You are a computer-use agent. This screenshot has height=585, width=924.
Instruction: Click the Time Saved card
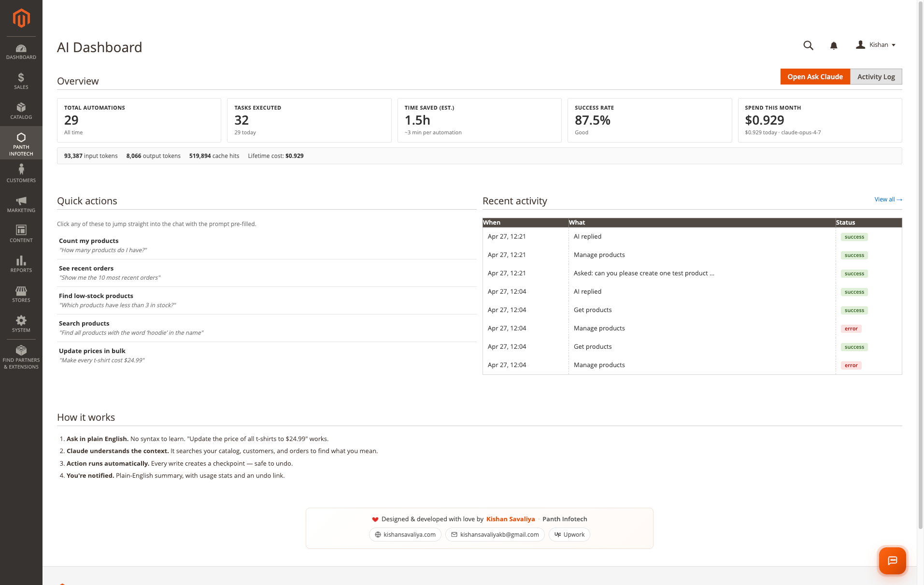pyautogui.click(x=480, y=120)
